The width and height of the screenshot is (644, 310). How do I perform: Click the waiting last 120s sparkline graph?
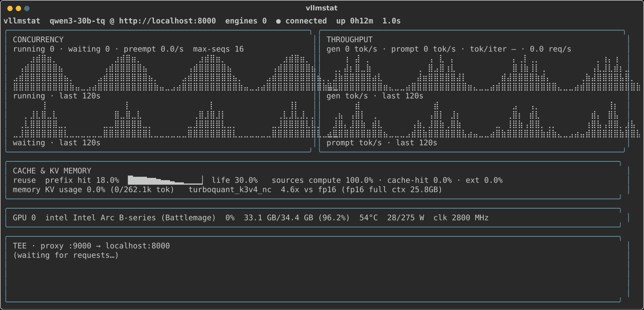[164, 119]
